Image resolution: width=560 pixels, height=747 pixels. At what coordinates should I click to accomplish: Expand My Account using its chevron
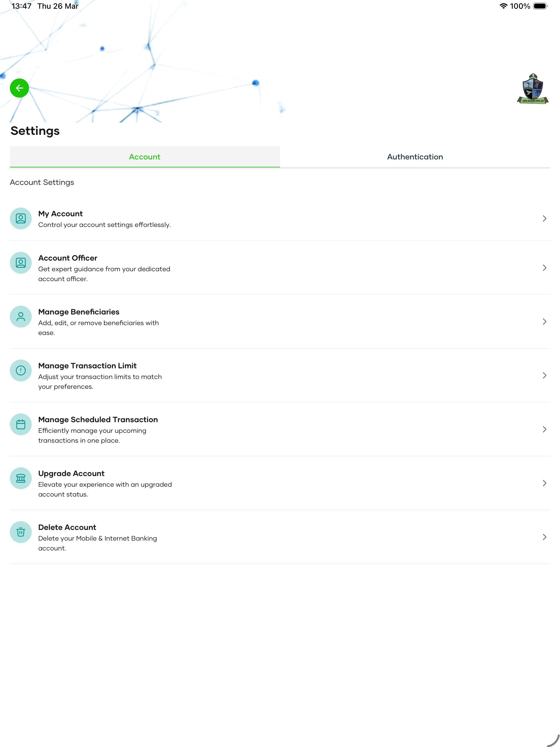coord(544,218)
